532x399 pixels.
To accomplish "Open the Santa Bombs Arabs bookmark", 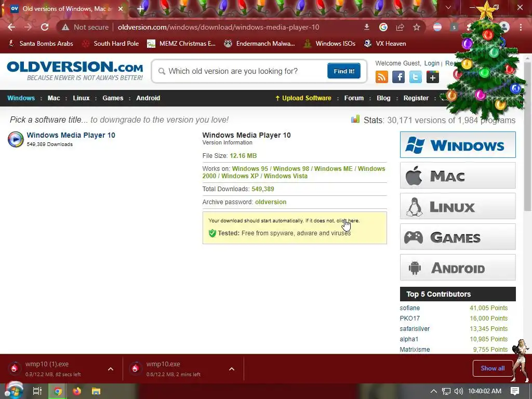I will [x=41, y=44].
